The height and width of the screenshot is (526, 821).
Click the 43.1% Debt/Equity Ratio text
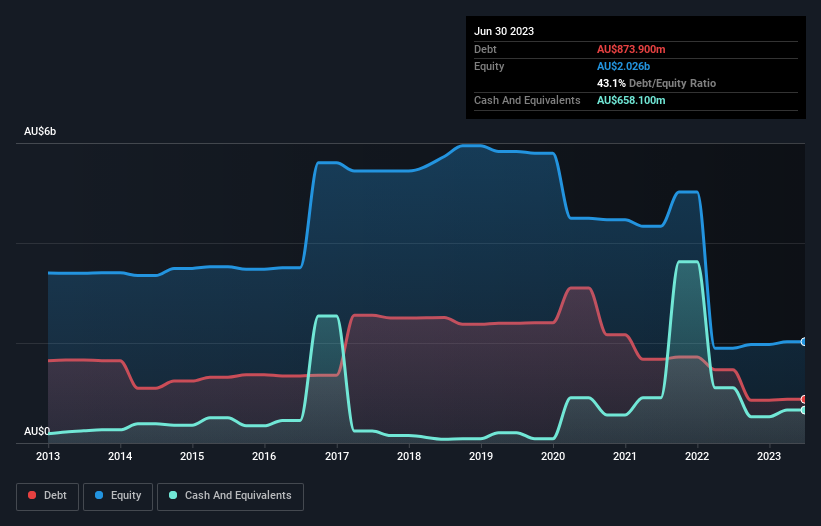point(657,83)
